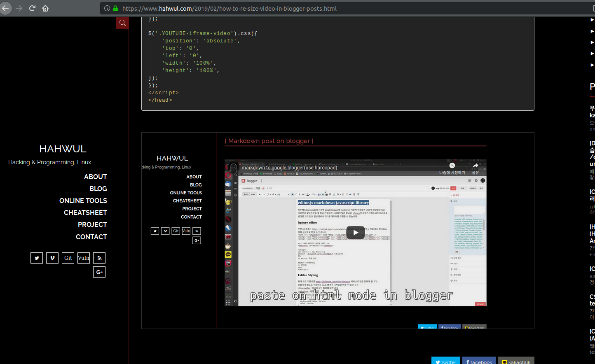595x364 pixels.
Task: Click the "</script>" line in the code block
Action: [x=164, y=93]
